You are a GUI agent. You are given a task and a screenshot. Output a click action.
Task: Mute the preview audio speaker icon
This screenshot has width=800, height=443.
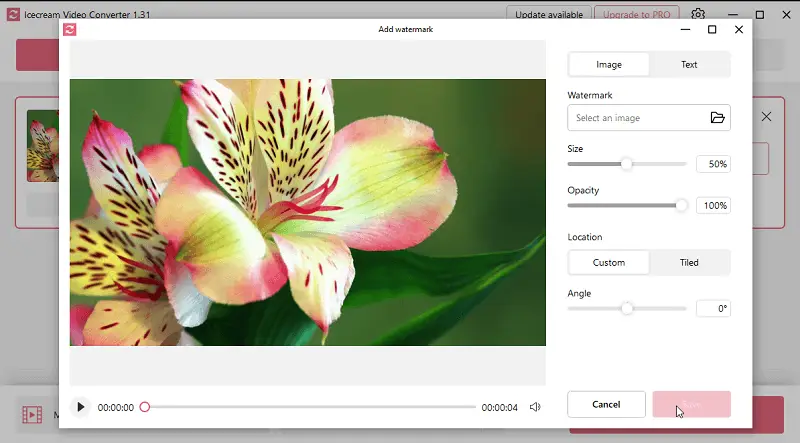(535, 407)
